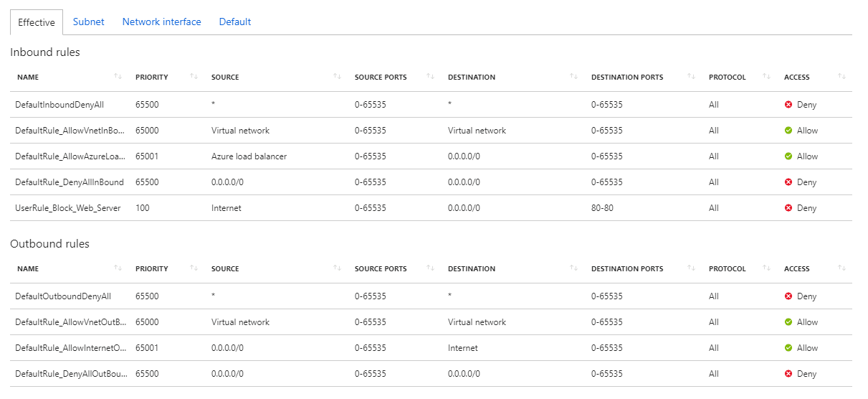Click Virtual network source in DefaultRule_AllowVnetInBo row
Viewport: 868px width, 399px height.
241,131
